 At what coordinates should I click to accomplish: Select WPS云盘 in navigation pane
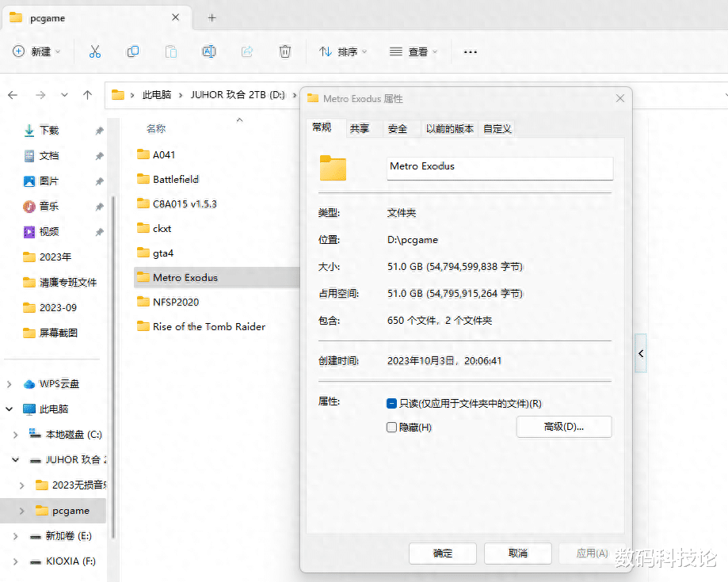coord(59,384)
